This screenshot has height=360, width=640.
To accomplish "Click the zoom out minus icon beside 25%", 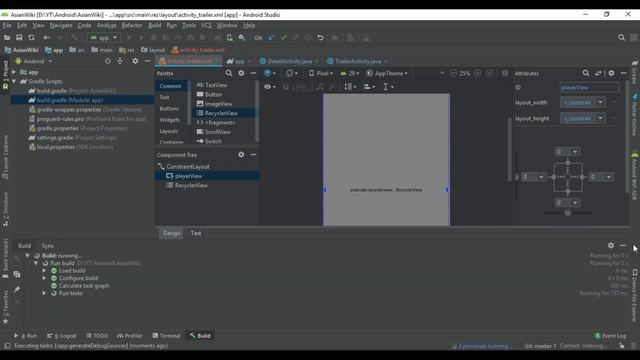I will (453, 73).
